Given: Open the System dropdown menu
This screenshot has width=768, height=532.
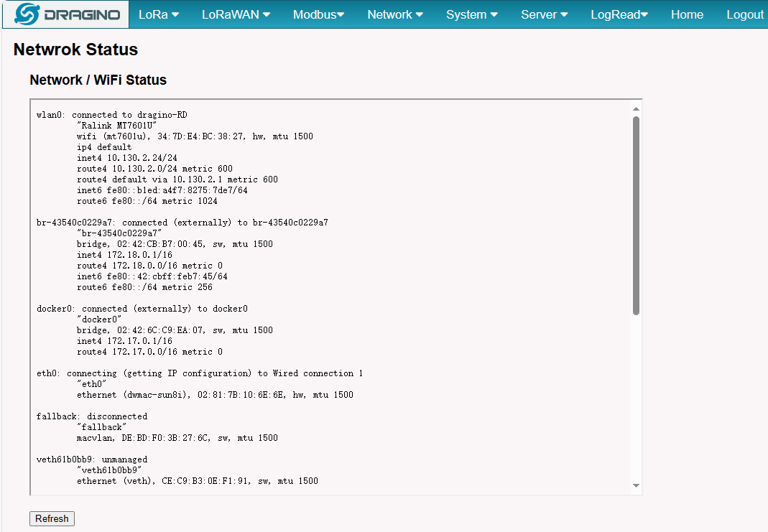Looking at the screenshot, I should [x=472, y=14].
